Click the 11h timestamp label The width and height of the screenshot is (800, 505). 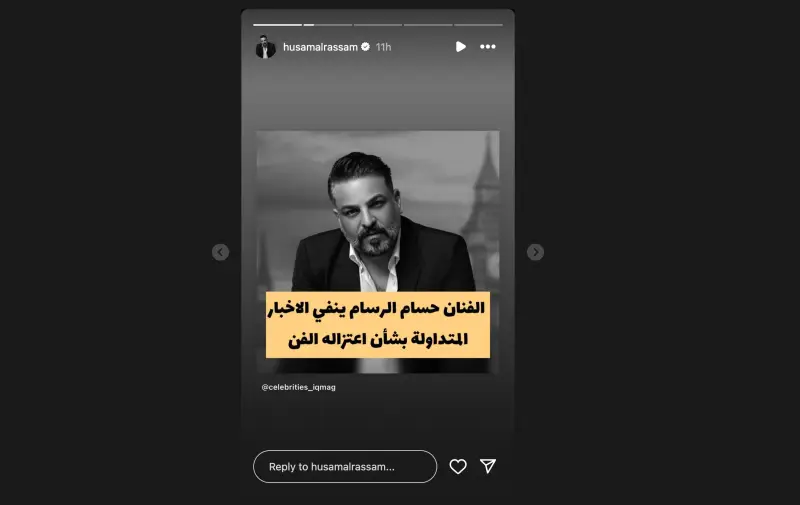coord(383,47)
